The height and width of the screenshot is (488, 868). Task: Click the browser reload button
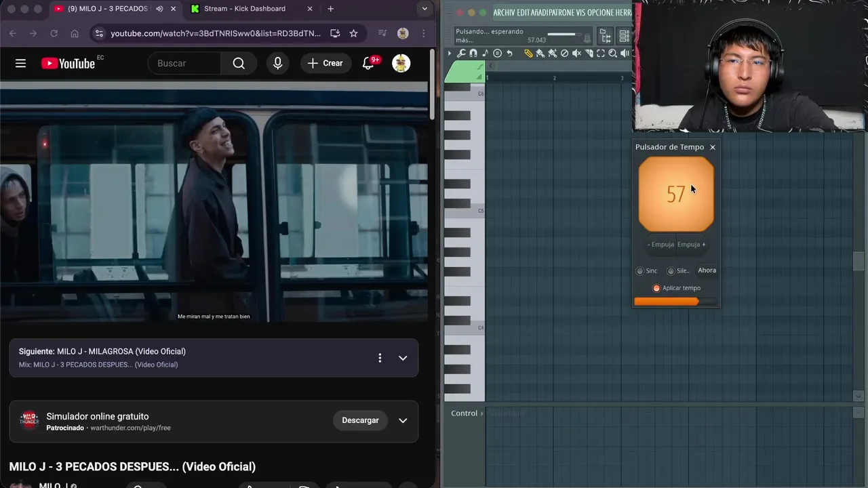point(54,33)
